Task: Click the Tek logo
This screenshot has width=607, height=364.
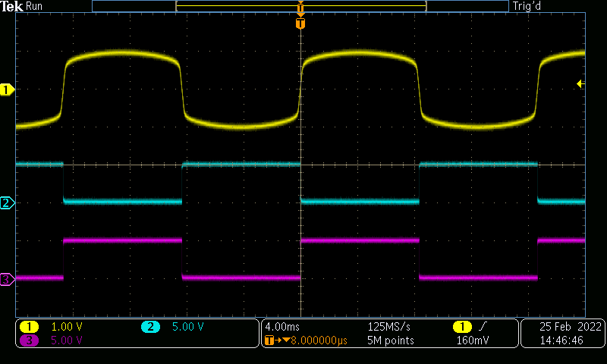Action: 13,6
